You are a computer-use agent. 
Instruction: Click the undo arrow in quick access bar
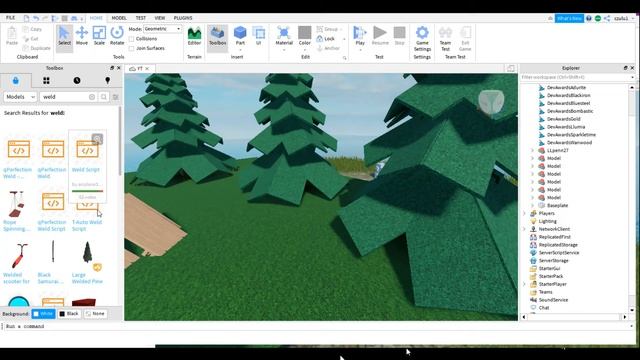(x=36, y=18)
